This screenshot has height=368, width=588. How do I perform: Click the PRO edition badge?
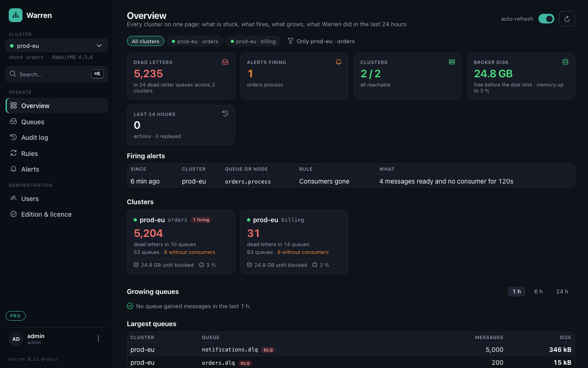(x=16, y=316)
